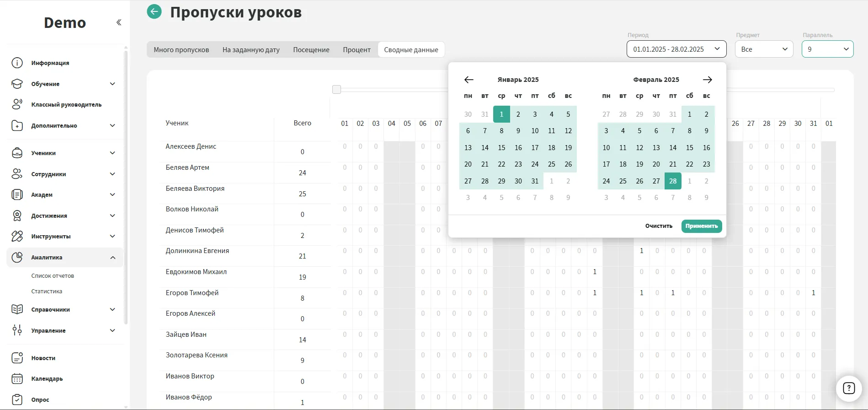Go to next month in calendar

(x=707, y=80)
